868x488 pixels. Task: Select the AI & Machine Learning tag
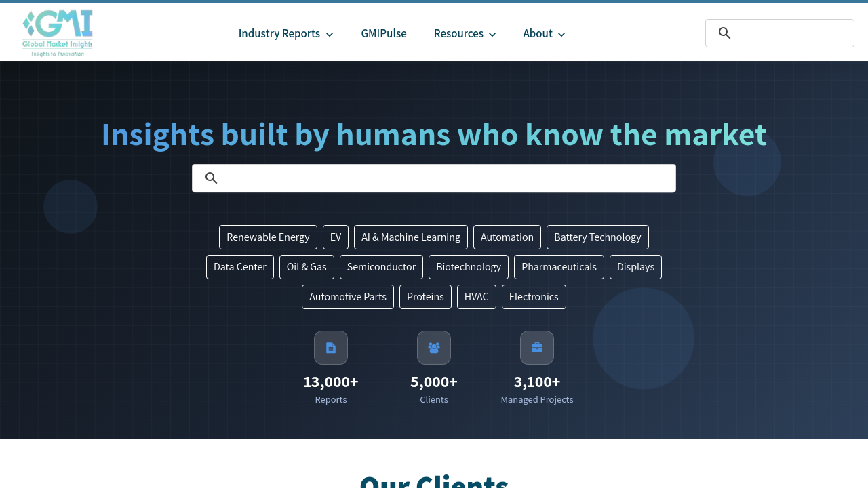pyautogui.click(x=411, y=237)
